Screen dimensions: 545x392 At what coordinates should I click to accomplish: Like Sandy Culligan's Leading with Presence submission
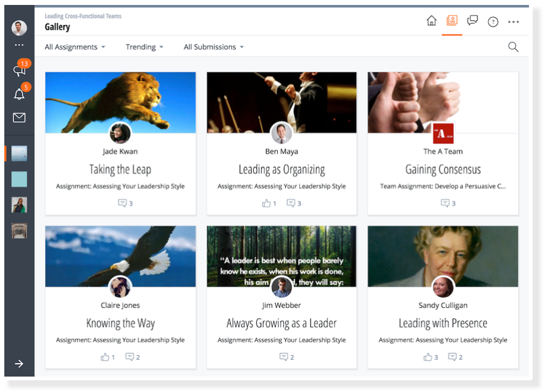tap(428, 357)
